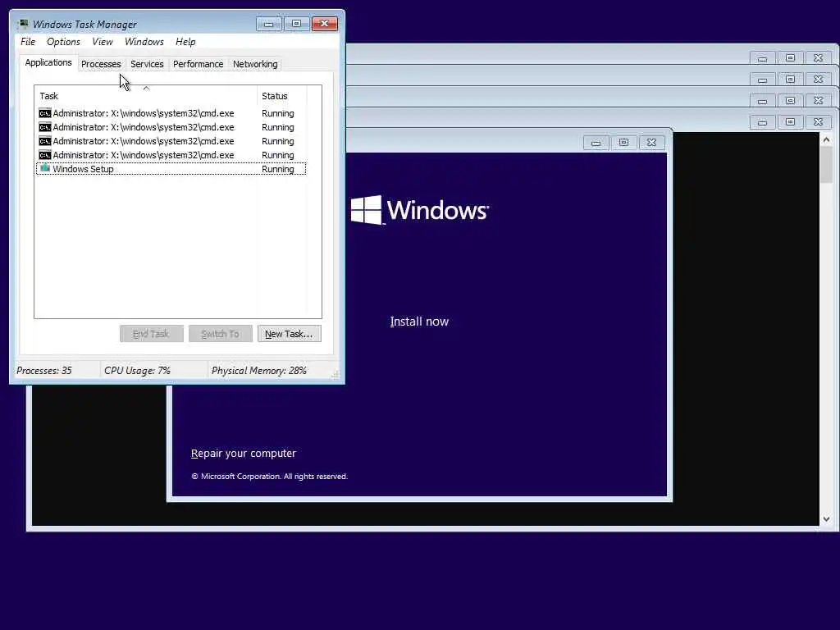840x630 pixels.
Task: Switch to the Services tab
Action: click(x=147, y=64)
